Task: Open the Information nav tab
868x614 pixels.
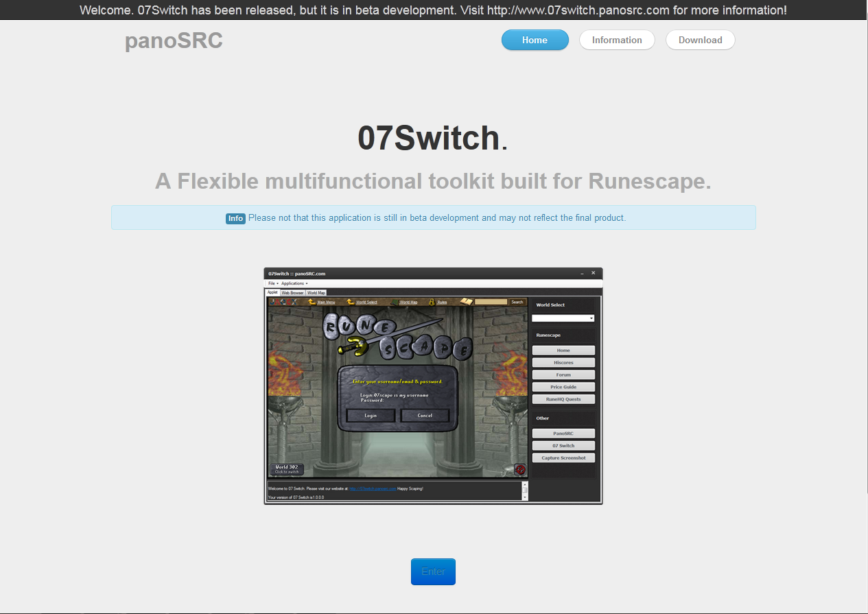Action: point(617,40)
